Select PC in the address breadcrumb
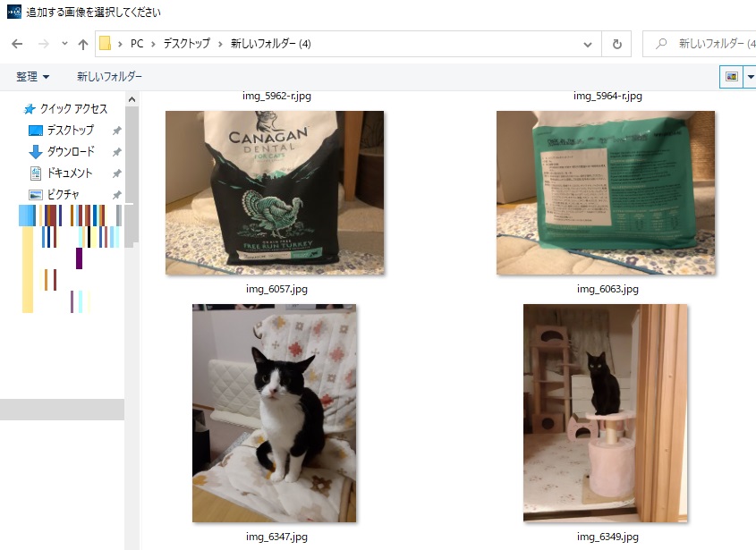 pyautogui.click(x=137, y=44)
